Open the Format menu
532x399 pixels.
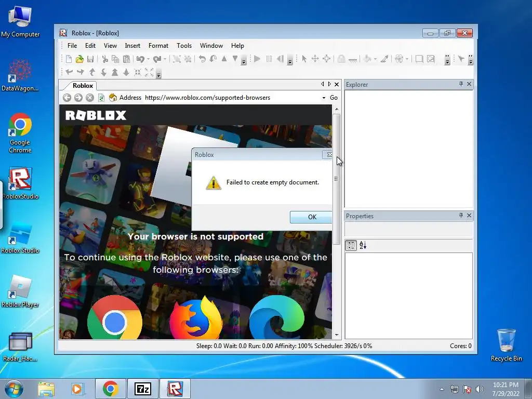pyautogui.click(x=158, y=46)
